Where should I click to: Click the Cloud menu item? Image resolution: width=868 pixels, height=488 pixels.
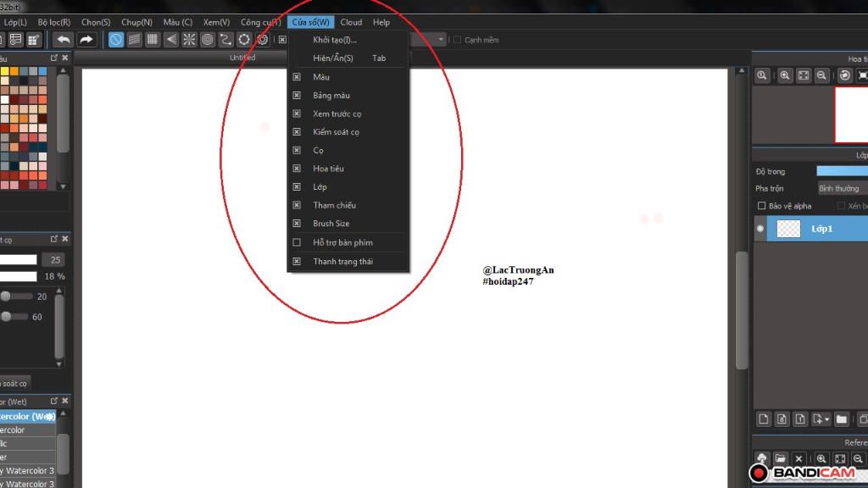pyautogui.click(x=351, y=21)
